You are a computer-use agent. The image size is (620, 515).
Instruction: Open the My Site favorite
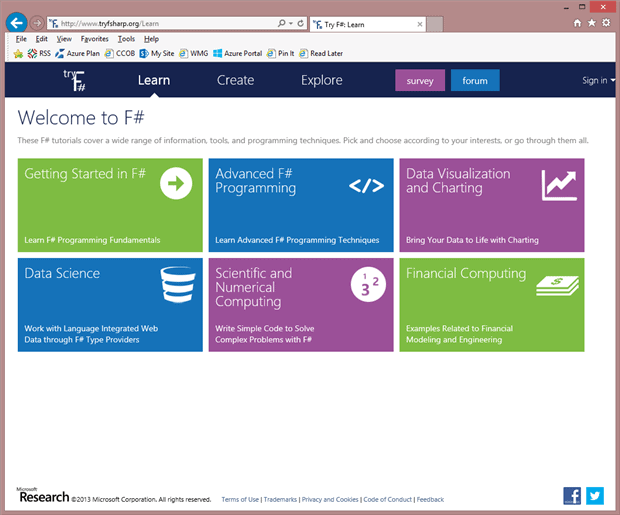point(157,53)
